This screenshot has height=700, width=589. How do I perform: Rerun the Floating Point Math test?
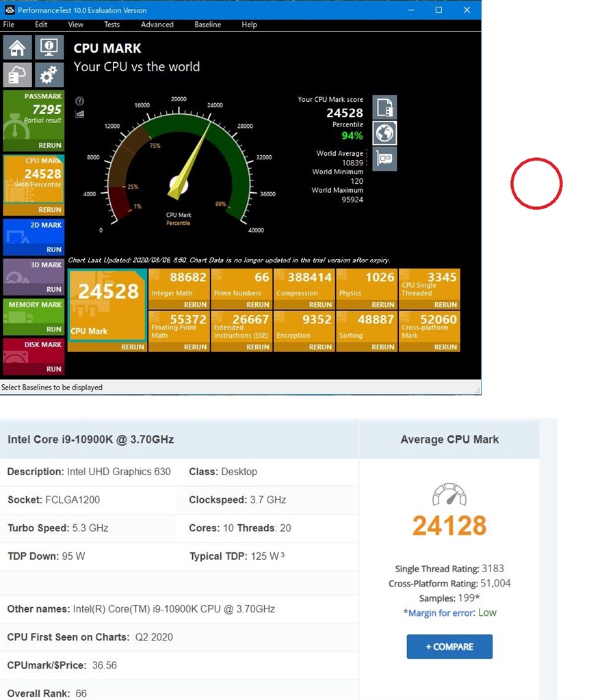(195, 347)
